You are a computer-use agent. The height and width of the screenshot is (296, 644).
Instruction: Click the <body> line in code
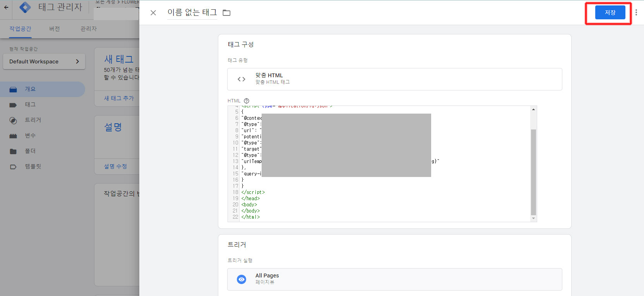point(249,204)
